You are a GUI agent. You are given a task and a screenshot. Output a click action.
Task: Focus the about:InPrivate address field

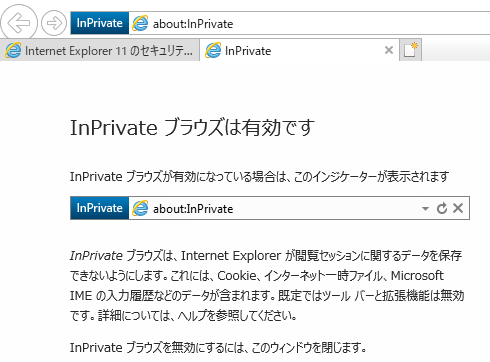pyautogui.click(x=310, y=23)
